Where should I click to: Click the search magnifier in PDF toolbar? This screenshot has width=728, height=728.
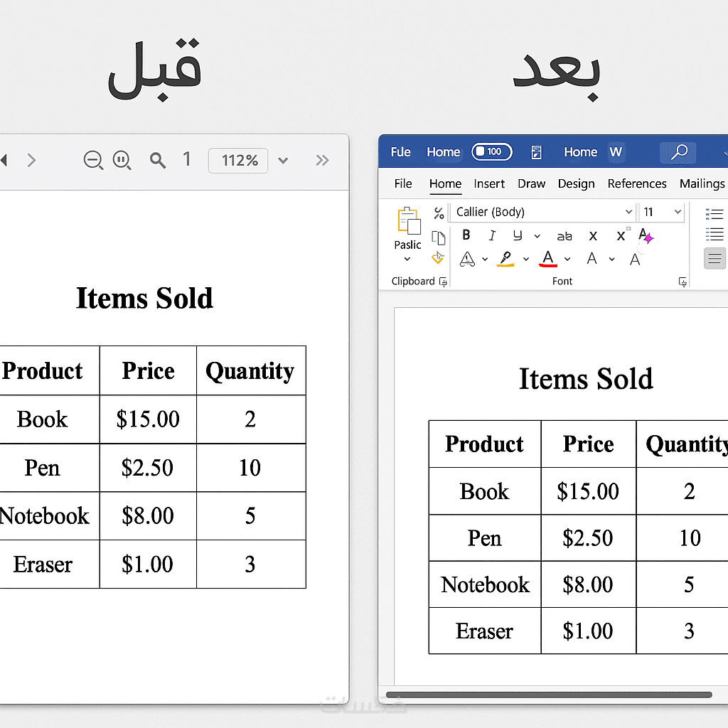coord(158,161)
